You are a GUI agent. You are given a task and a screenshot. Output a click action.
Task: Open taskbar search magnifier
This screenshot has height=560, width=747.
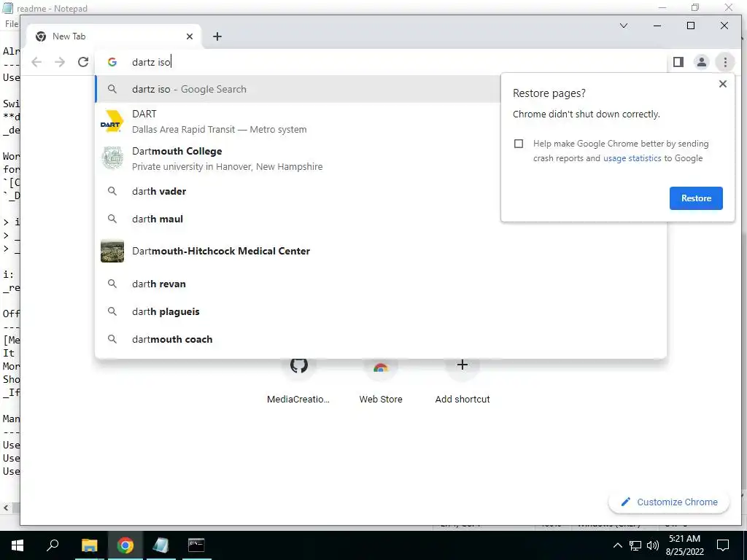coord(53,545)
